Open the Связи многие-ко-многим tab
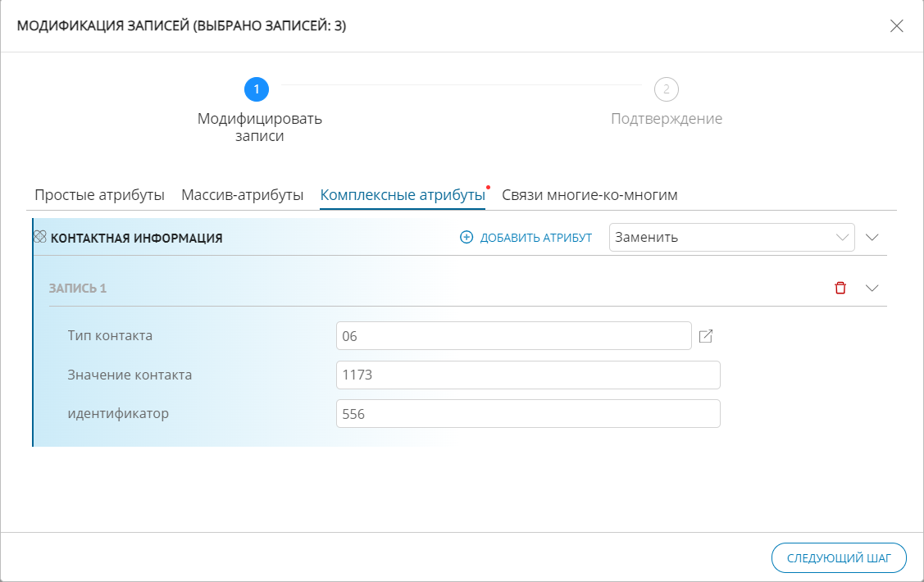Image resolution: width=924 pixels, height=582 pixels. coord(589,194)
